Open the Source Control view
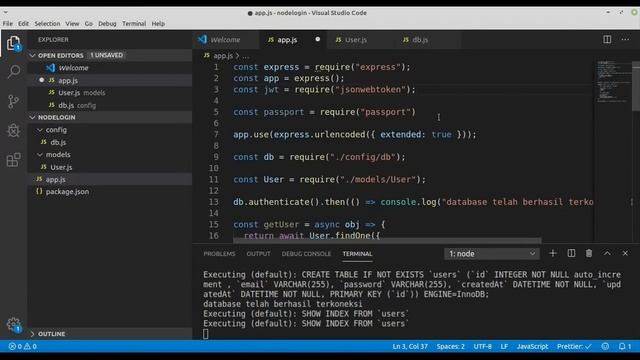The height and width of the screenshot is (360, 640). 13,101
